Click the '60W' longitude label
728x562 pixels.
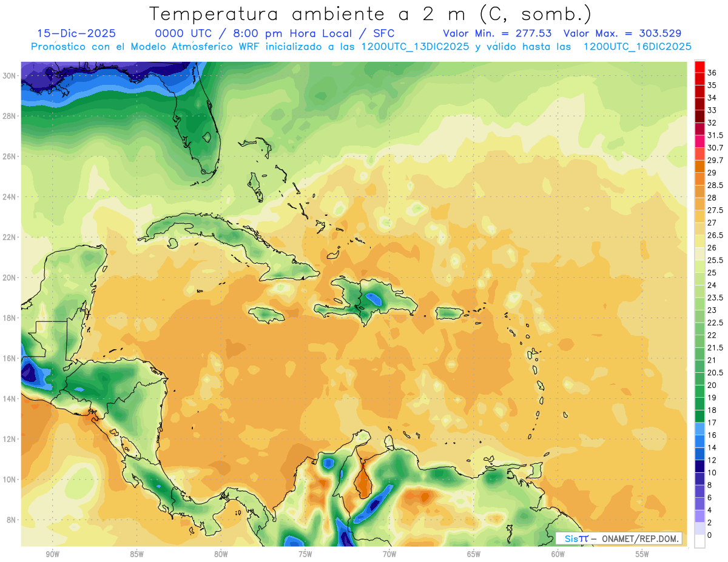[x=558, y=554]
